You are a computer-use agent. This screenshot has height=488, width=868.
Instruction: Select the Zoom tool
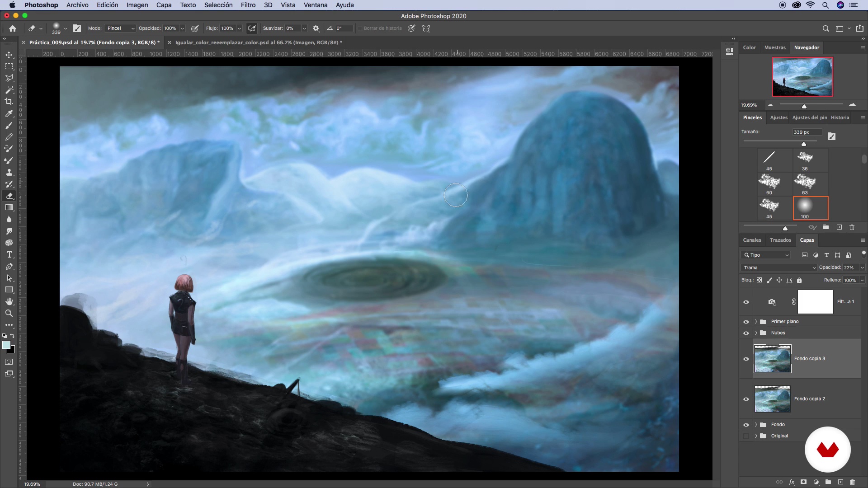pos(9,313)
